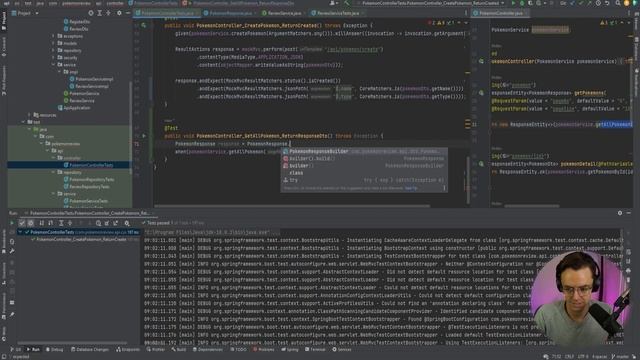Click gutter run icon beside CreatePokemon test

(144, 25)
